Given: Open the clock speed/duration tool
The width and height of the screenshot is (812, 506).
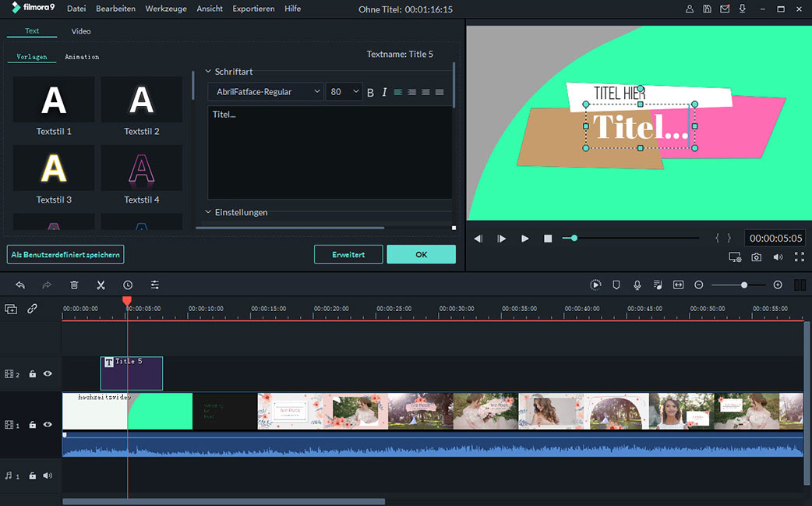Looking at the screenshot, I should (128, 285).
